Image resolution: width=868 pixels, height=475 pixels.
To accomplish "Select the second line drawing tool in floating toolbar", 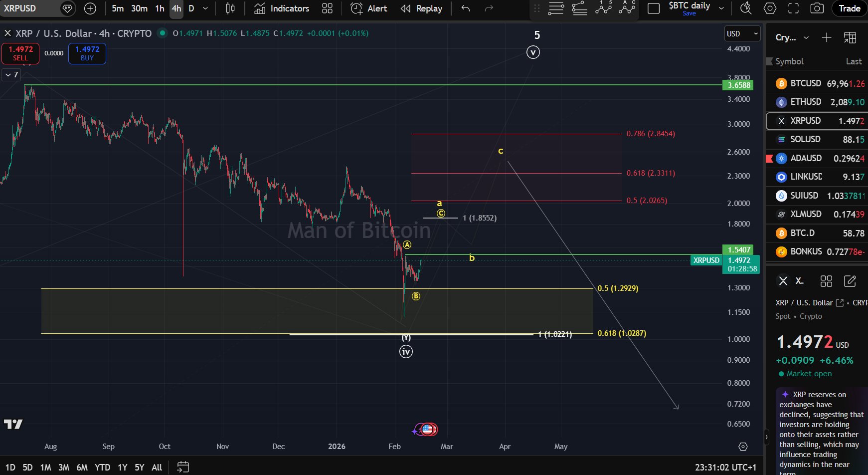I will (579, 8).
